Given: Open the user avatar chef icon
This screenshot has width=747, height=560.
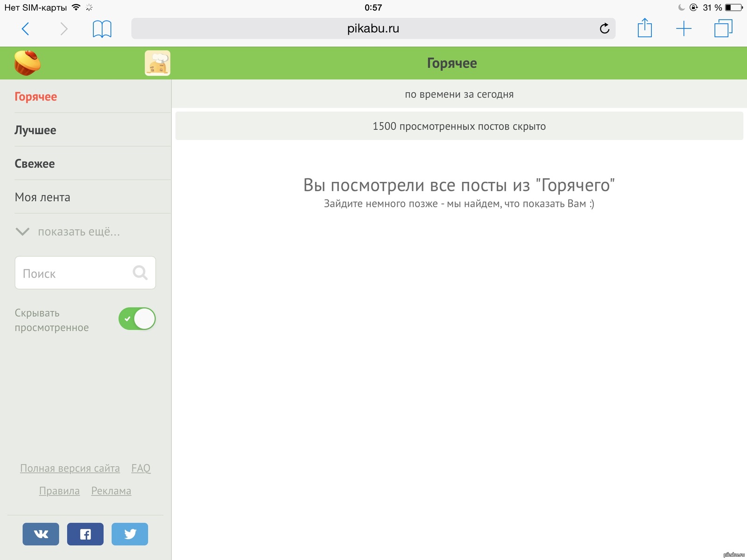Looking at the screenshot, I should (x=157, y=63).
